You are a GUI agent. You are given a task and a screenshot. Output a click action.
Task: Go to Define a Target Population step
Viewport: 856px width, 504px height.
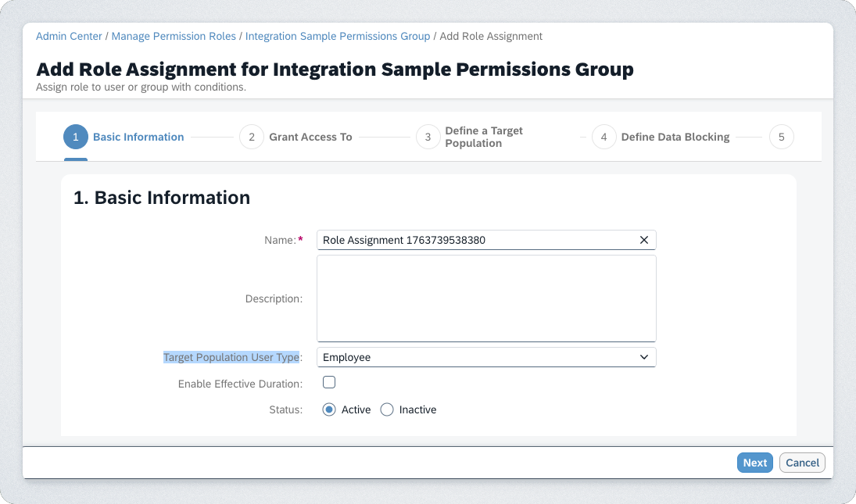tap(483, 137)
